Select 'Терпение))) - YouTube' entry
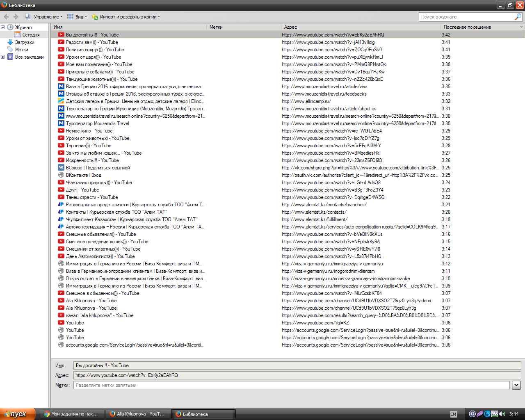Screen dimensions: 525x420 click(x=288, y=146)
